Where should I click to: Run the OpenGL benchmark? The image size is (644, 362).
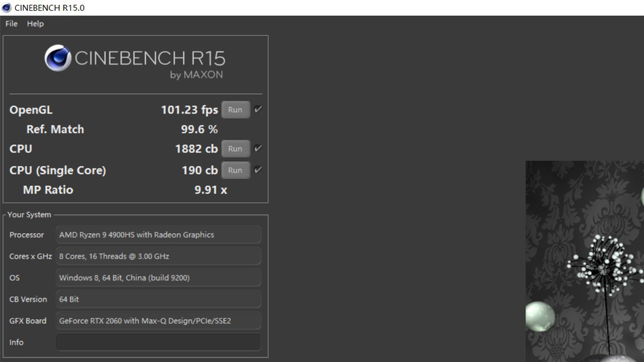pos(235,109)
